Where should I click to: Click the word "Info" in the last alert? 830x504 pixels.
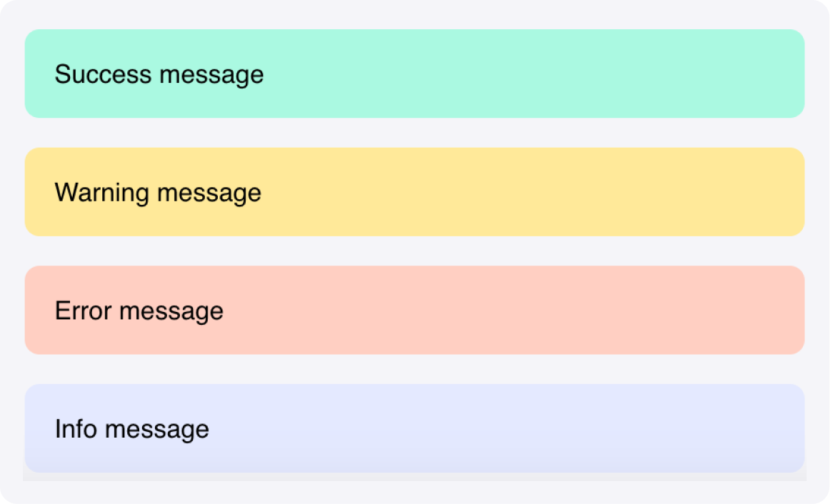pos(76,428)
